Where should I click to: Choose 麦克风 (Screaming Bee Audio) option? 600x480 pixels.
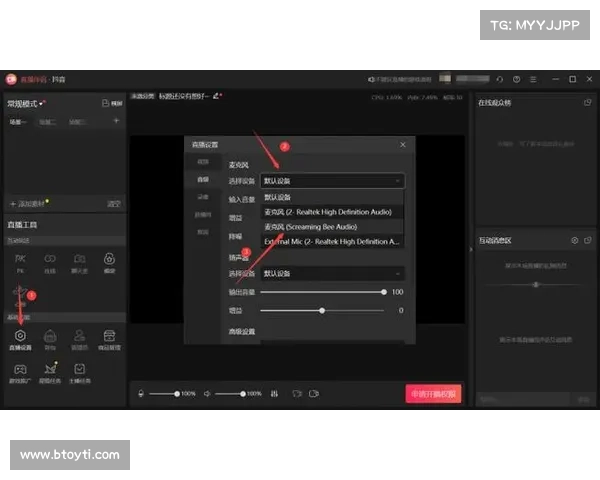pos(332,227)
